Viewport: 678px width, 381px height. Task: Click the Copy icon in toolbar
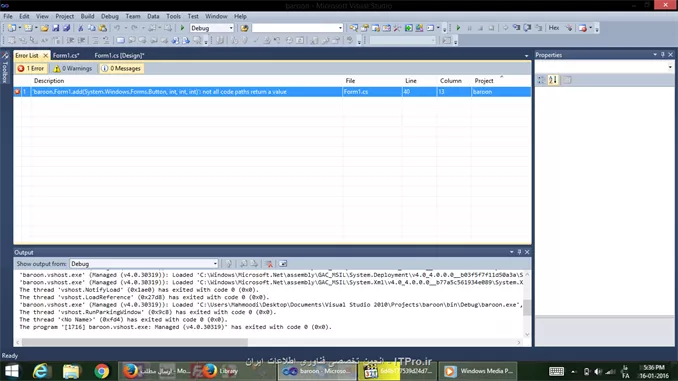pyautogui.click(x=92, y=28)
